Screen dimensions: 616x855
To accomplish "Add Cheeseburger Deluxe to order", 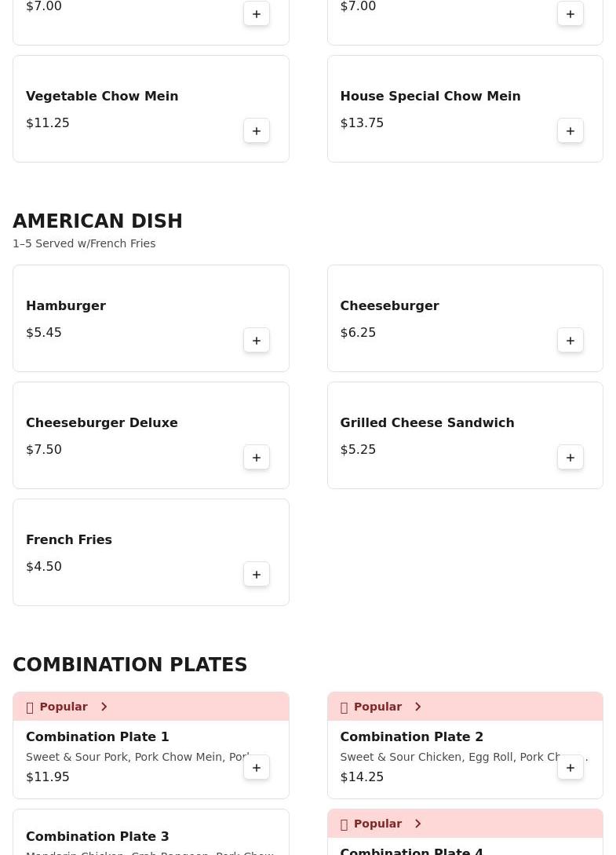I will 257,458.
